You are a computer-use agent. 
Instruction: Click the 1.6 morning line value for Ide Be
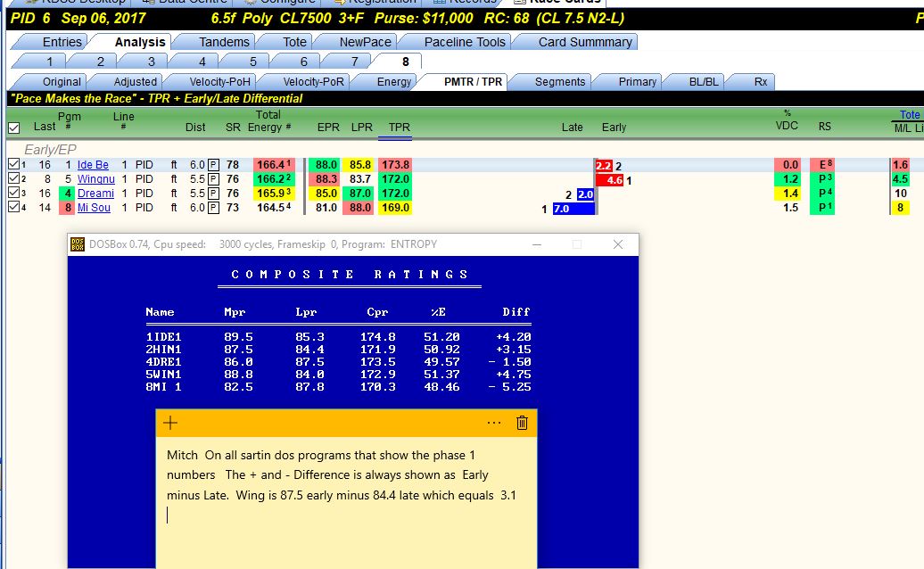click(900, 165)
